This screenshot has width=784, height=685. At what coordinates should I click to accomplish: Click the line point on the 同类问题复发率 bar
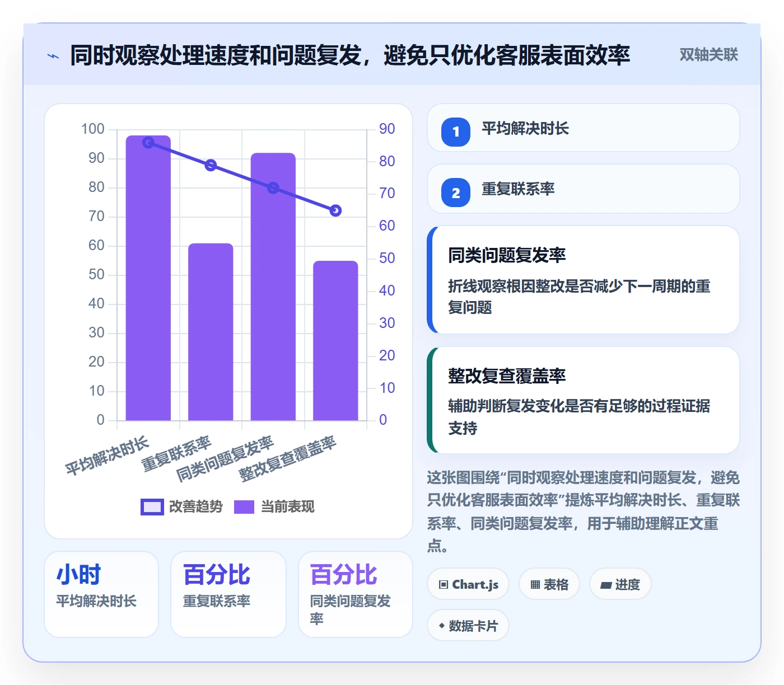(273, 188)
